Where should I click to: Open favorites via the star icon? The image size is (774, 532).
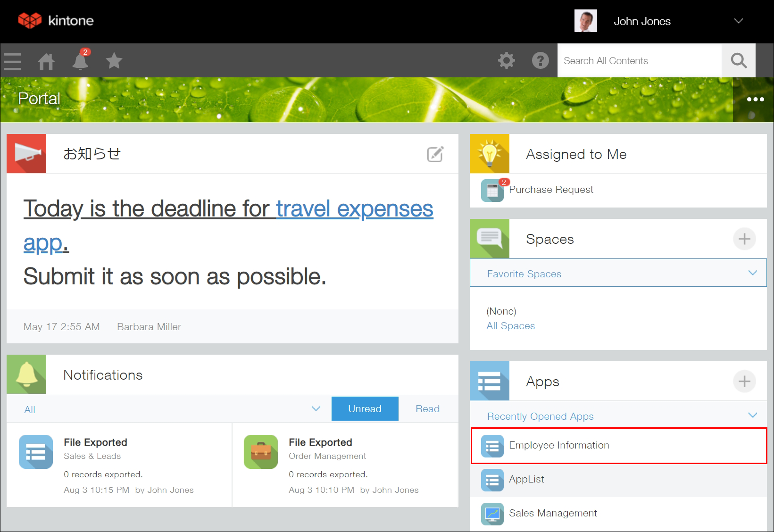[114, 61]
